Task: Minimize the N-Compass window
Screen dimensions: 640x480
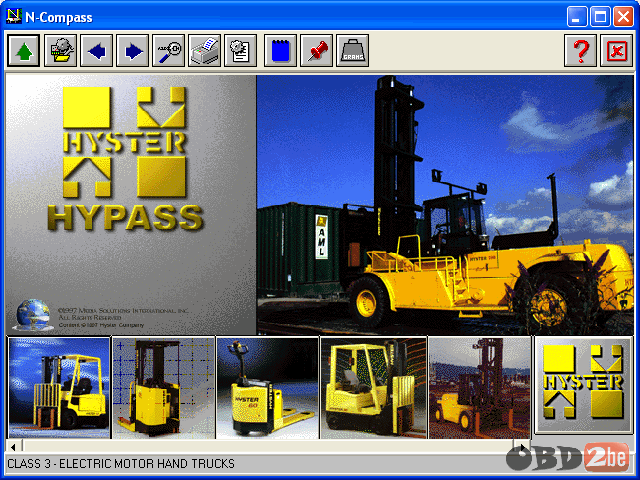Action: [x=577, y=17]
